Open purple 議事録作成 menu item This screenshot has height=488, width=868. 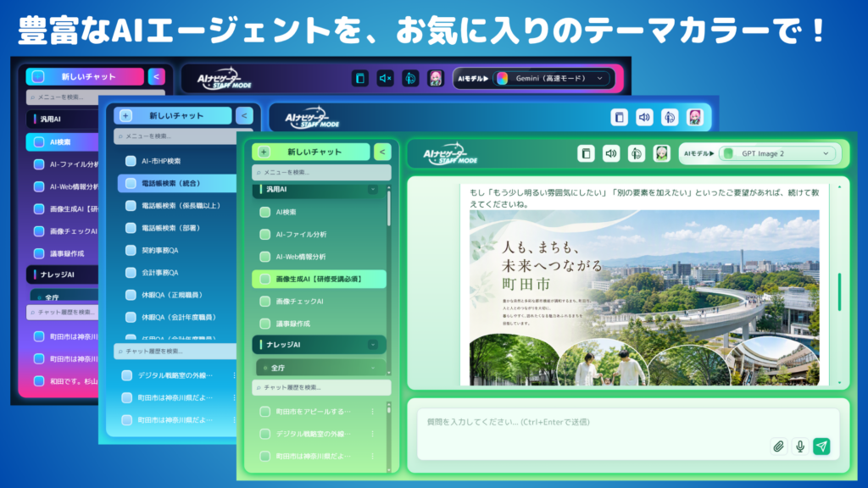click(62, 253)
